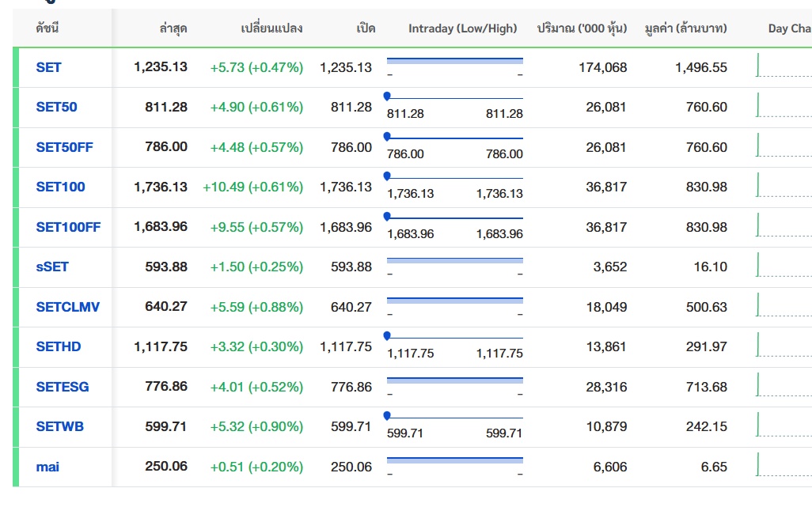
Task: Click the SET50FF intraday range slider dot
Action: click(x=387, y=136)
